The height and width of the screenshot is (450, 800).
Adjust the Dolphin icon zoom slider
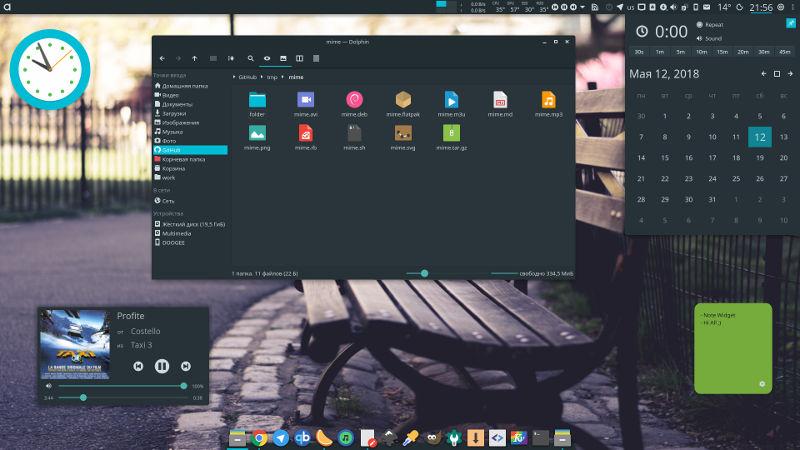425,273
